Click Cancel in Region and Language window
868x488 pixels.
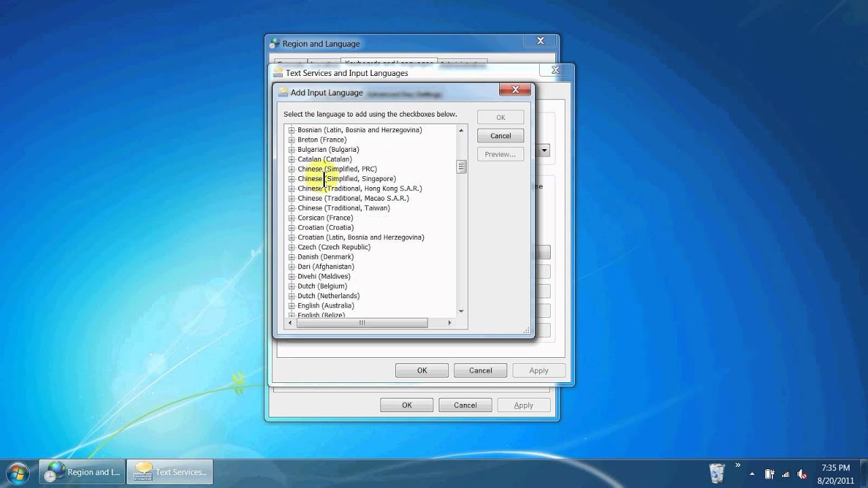[x=465, y=405]
